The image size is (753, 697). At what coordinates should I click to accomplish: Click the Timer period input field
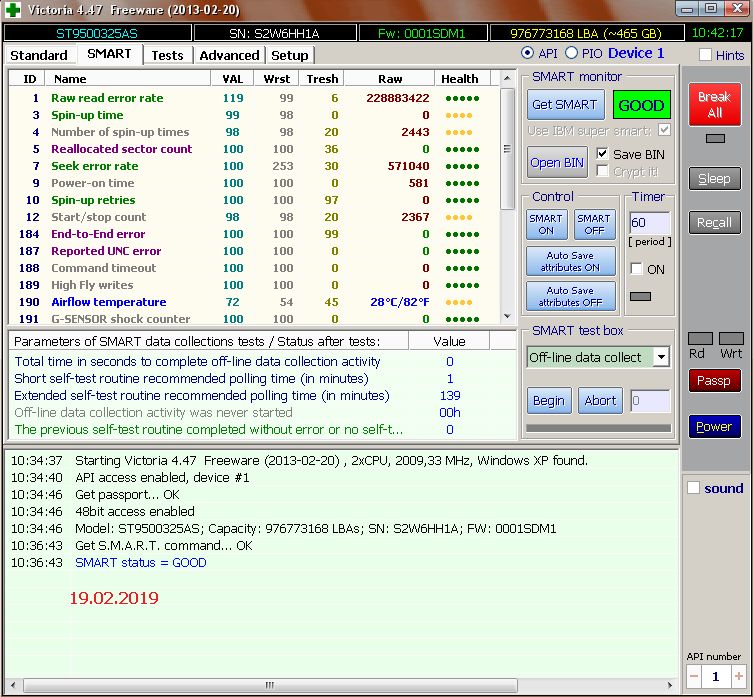click(x=649, y=223)
